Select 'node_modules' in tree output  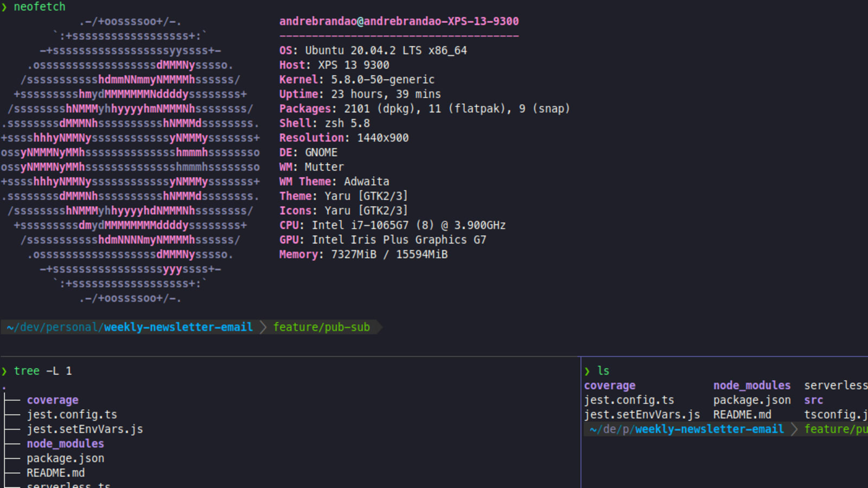pyautogui.click(x=66, y=444)
